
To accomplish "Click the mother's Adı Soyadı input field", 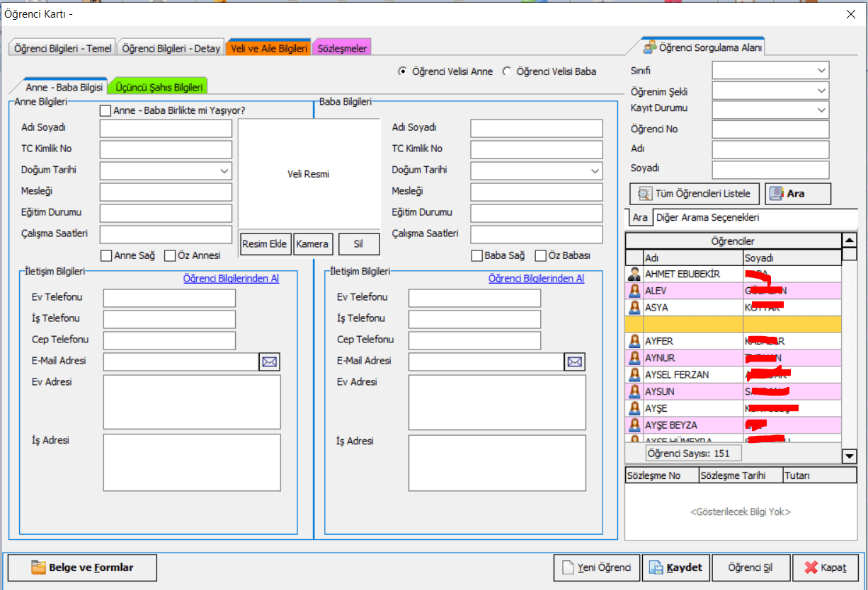I will tap(166, 128).
